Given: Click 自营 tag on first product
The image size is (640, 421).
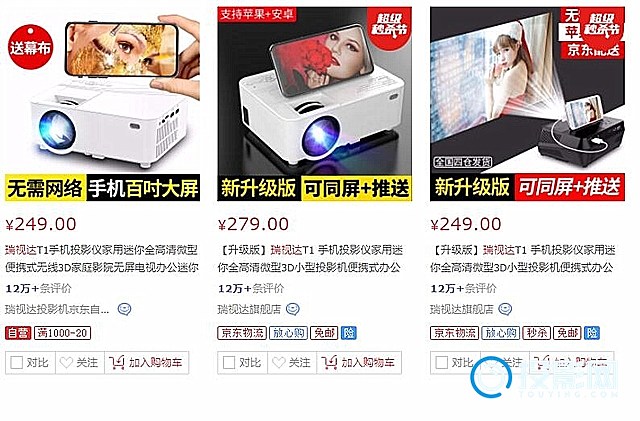Looking at the screenshot, I should (18, 333).
